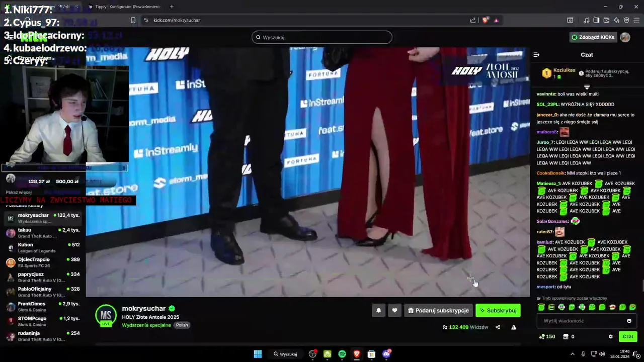Open OjciecTrapcio recommended channel

click(x=43, y=262)
